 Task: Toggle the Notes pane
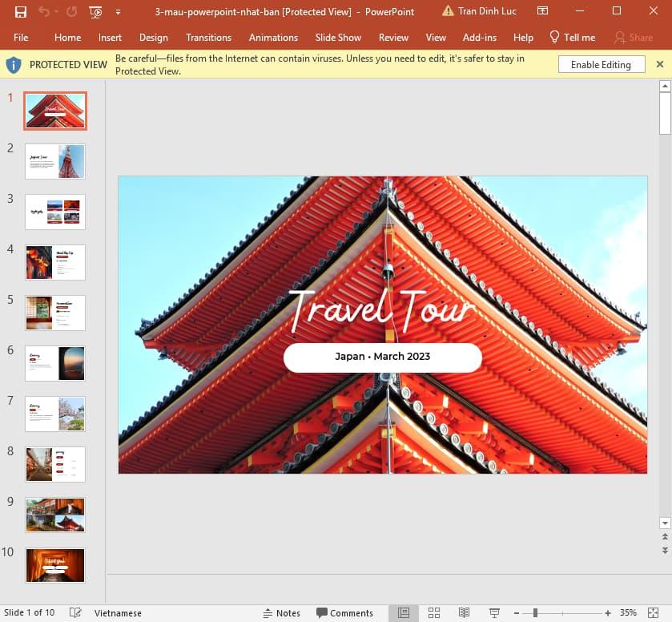pos(282,613)
